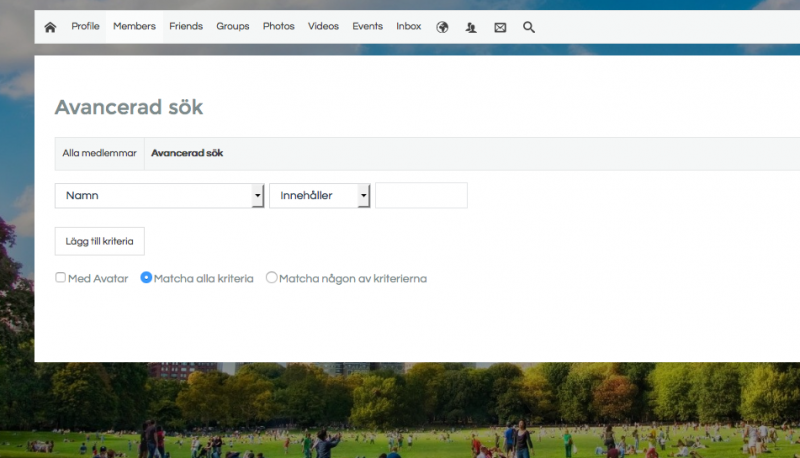Open the Groups menu
The height and width of the screenshot is (458, 800).
pyautogui.click(x=233, y=27)
